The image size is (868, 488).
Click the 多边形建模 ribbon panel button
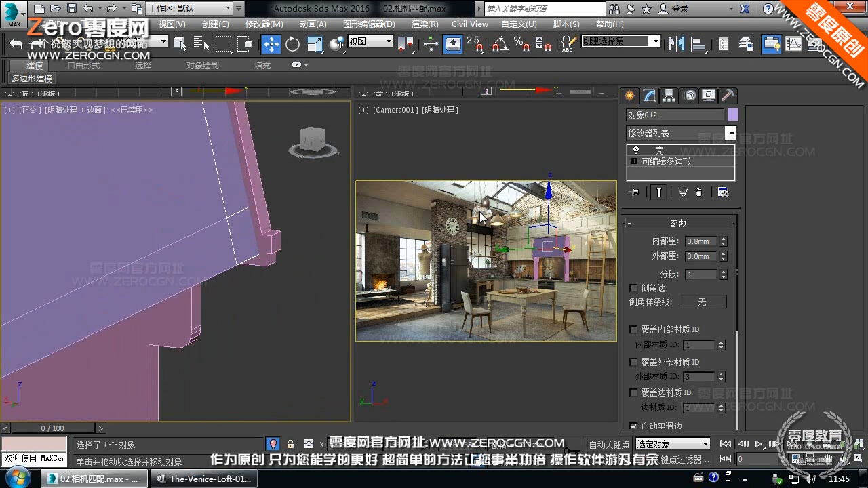tap(32, 79)
